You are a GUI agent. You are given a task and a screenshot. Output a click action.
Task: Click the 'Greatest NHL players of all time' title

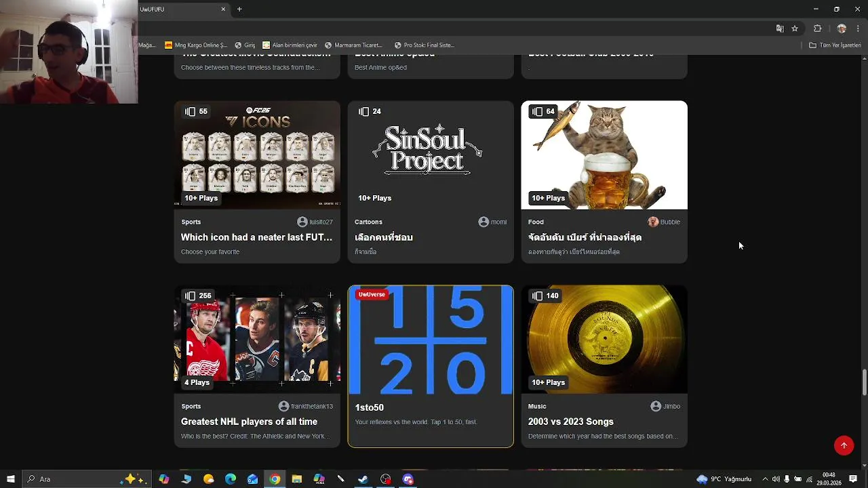point(249,422)
